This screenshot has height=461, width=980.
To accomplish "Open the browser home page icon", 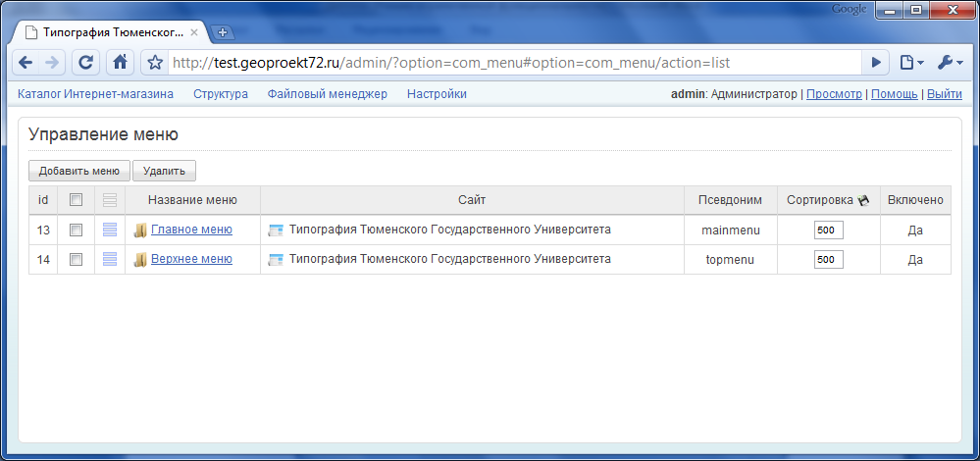I will 121,62.
